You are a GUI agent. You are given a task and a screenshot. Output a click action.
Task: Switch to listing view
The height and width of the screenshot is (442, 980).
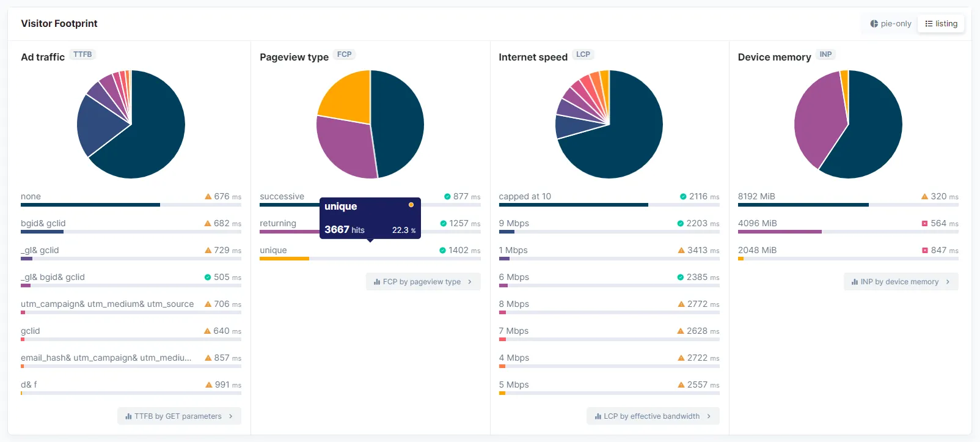(941, 24)
